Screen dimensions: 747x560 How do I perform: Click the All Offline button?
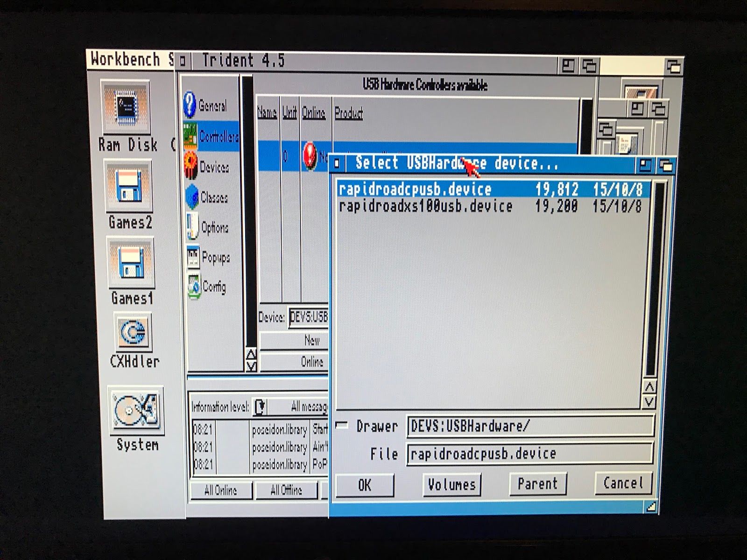(x=286, y=490)
